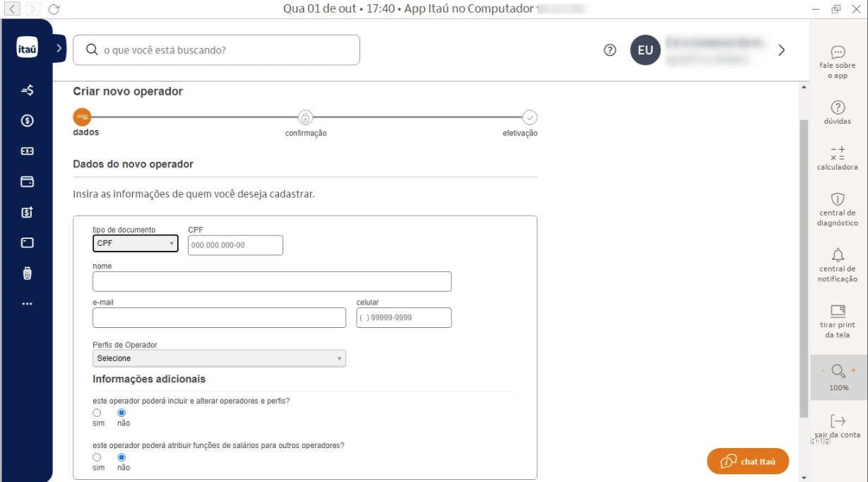
Task: Open the more options ellipsis menu in sidebar
Action: coord(27,304)
